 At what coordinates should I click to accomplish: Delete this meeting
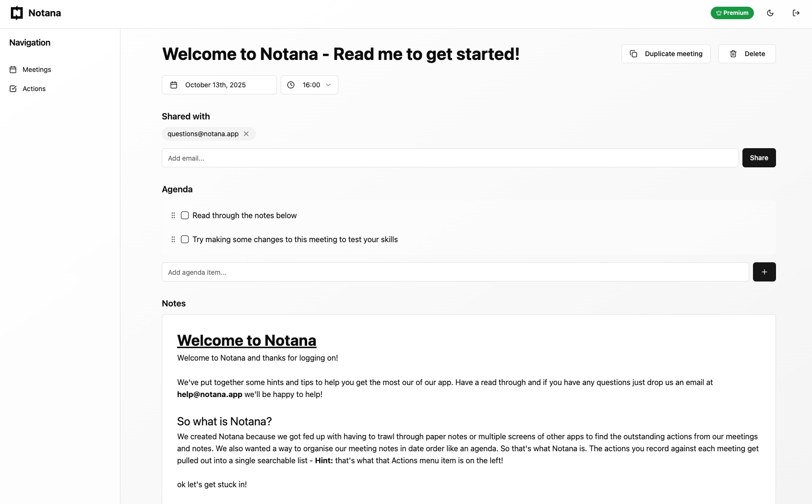[747, 54]
